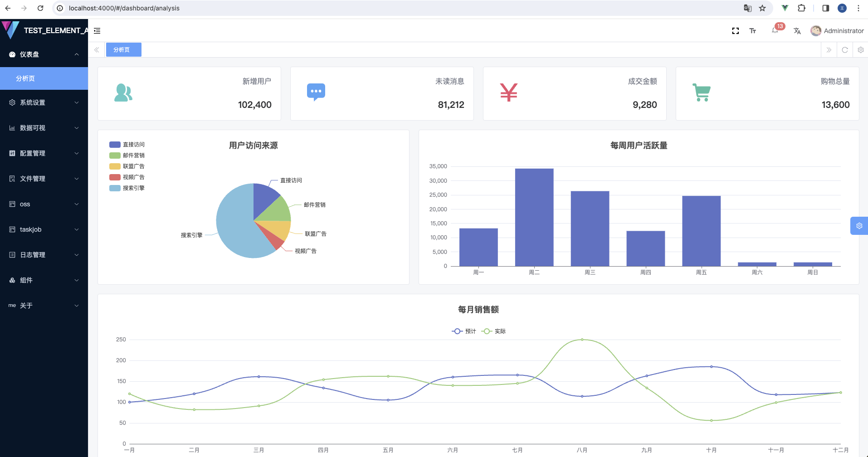This screenshot has width=868, height=457.
Task: Click the 视频广告 color swatch in legend
Action: pyautogui.click(x=115, y=177)
